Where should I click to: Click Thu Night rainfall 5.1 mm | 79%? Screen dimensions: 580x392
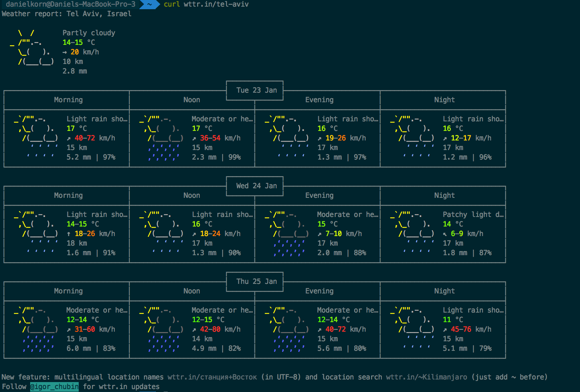(467, 348)
